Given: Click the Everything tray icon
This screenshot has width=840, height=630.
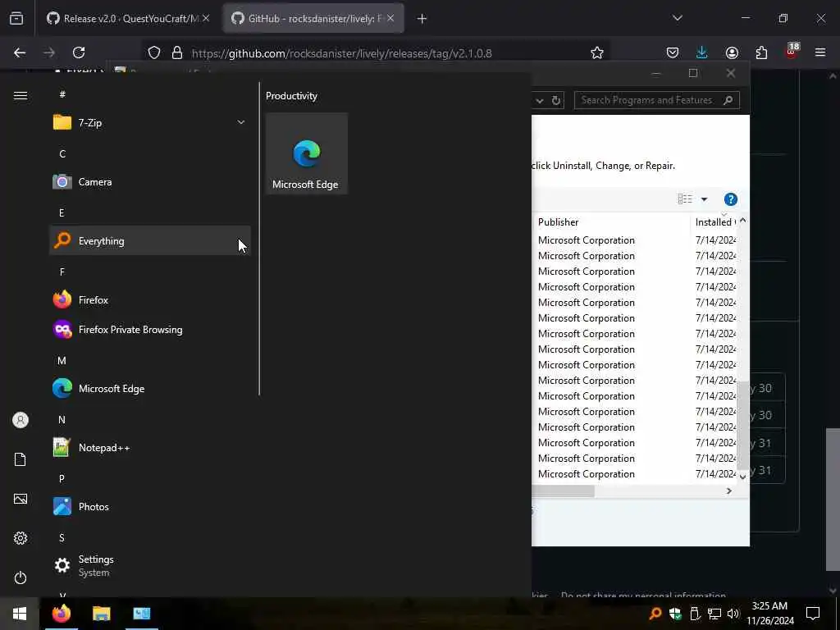Looking at the screenshot, I should 655,614.
